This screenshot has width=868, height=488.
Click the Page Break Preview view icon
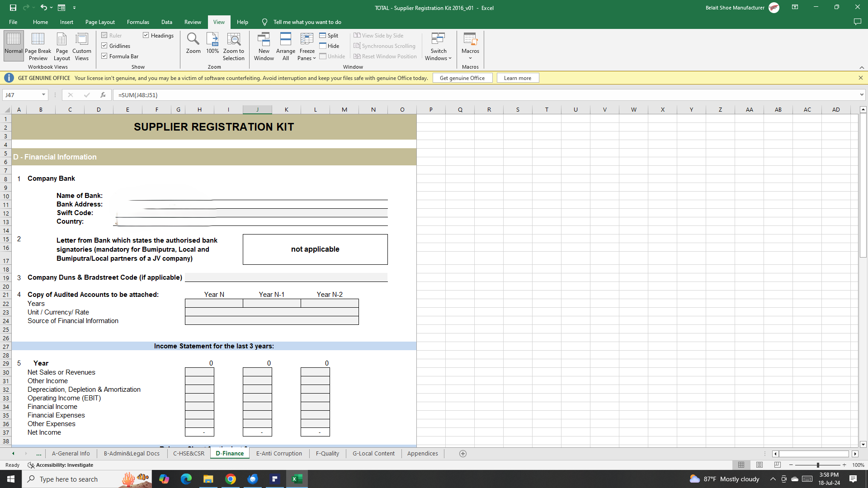pos(38,40)
